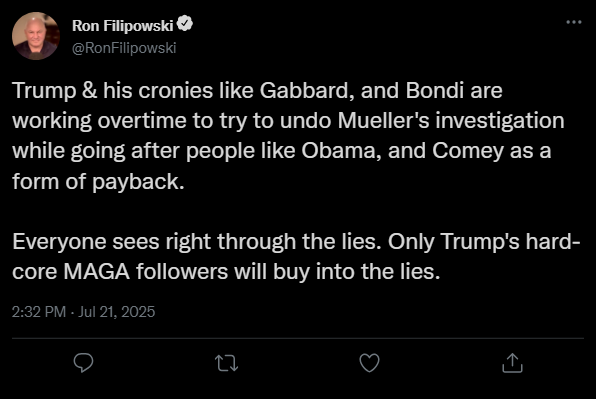This screenshot has width=596, height=399.
Task: Like the tweet with the heart icon
Action: (369, 363)
